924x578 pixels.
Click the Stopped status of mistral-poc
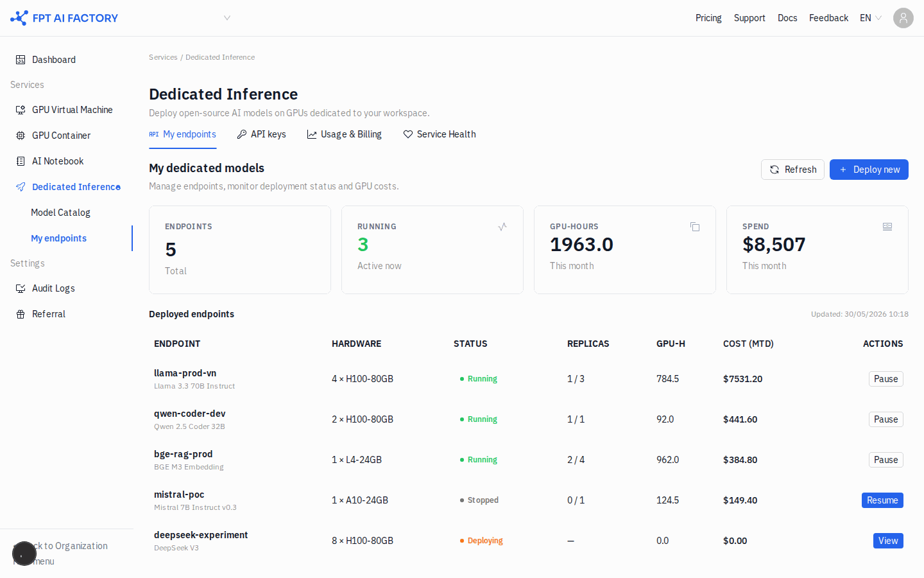[x=479, y=500]
